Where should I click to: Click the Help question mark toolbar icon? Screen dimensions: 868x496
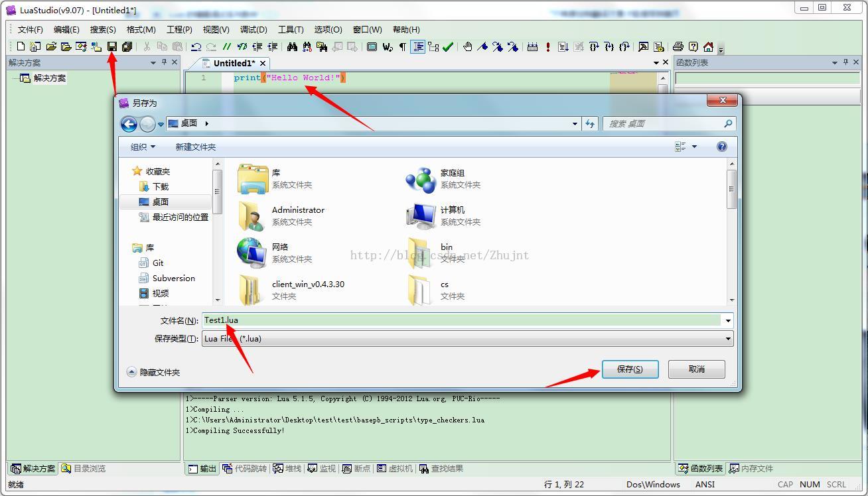click(x=693, y=46)
